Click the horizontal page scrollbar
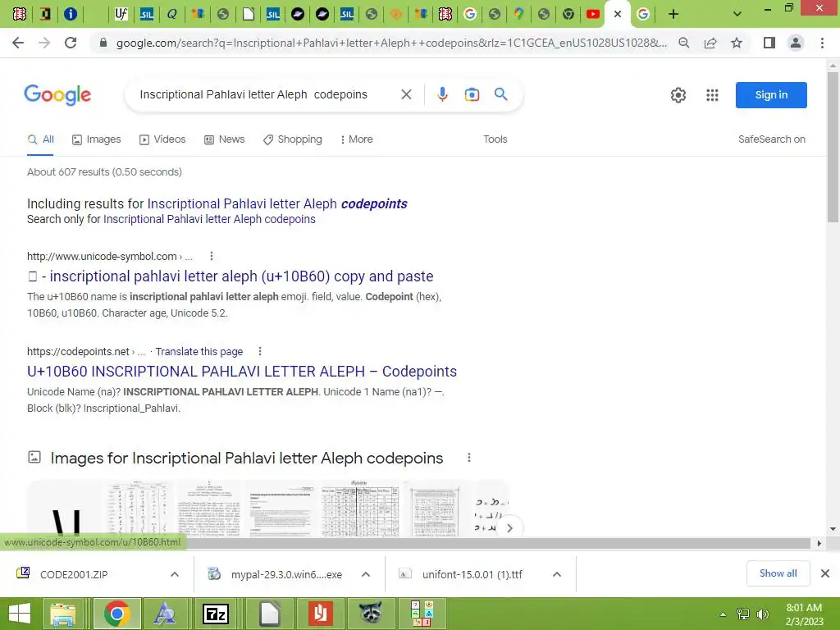 pyautogui.click(x=498, y=543)
